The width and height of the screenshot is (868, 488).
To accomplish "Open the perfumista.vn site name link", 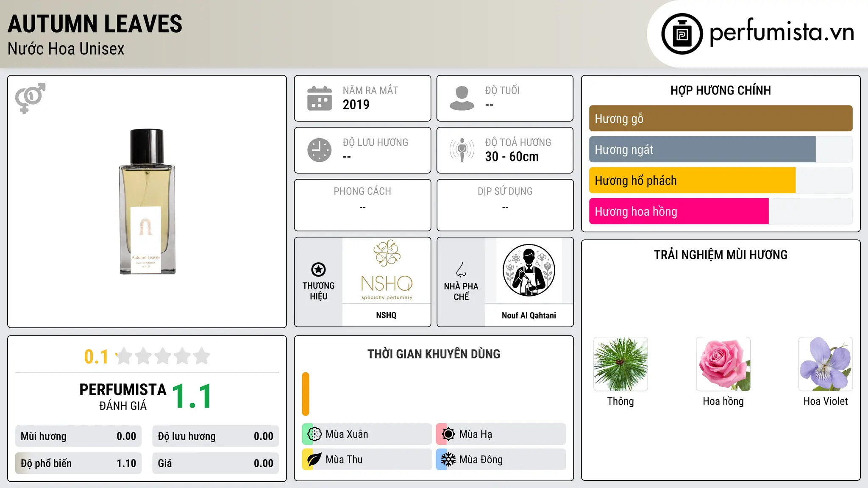I will click(782, 32).
